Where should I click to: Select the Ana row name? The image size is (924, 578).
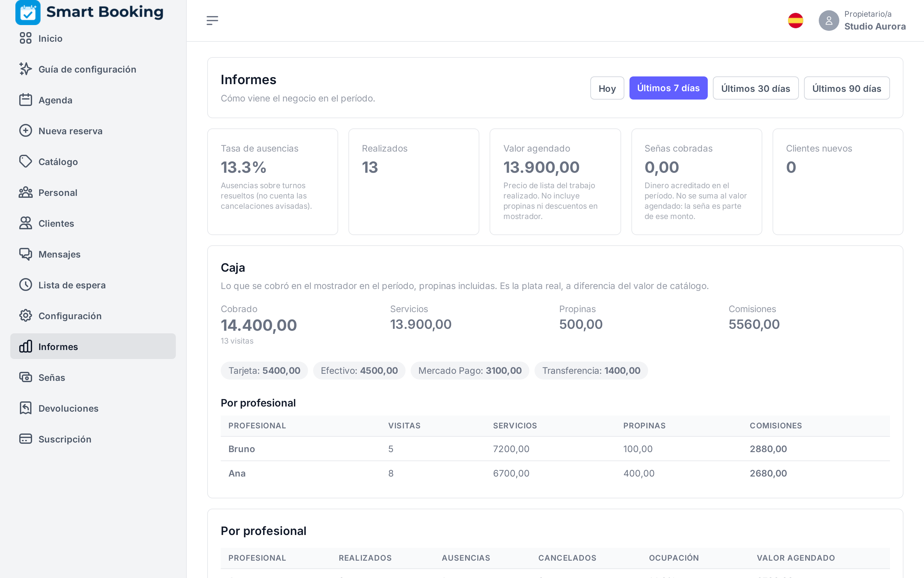pos(237,473)
